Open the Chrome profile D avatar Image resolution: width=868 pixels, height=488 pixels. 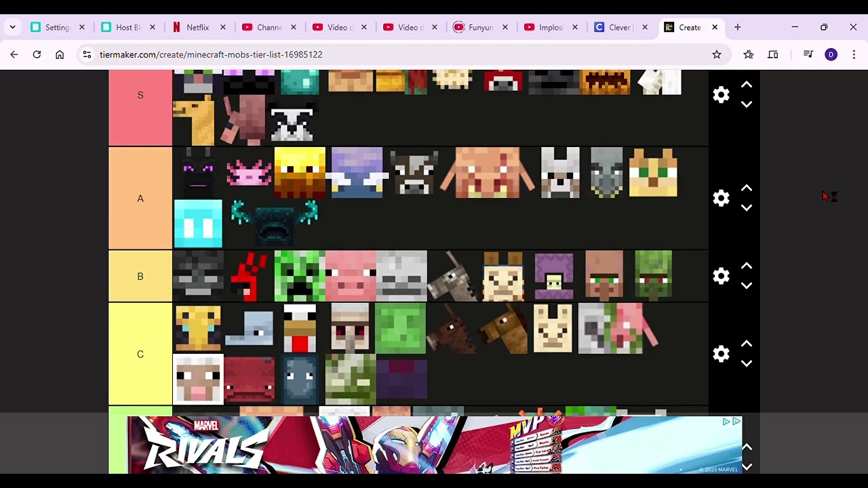point(831,54)
